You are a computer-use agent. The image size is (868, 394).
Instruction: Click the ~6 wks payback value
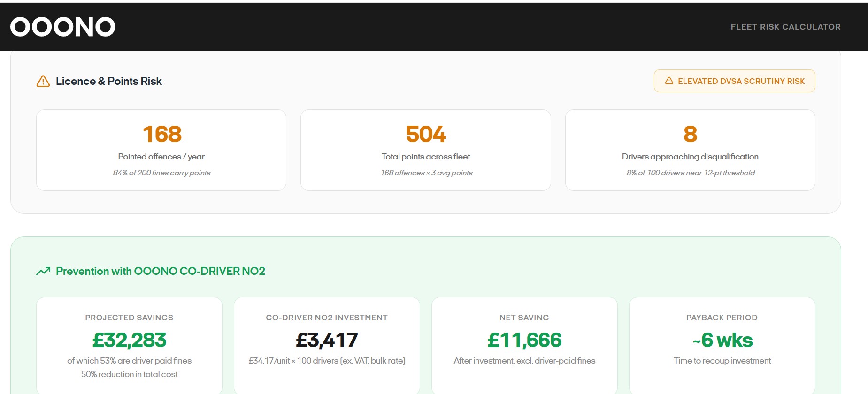[x=722, y=340]
